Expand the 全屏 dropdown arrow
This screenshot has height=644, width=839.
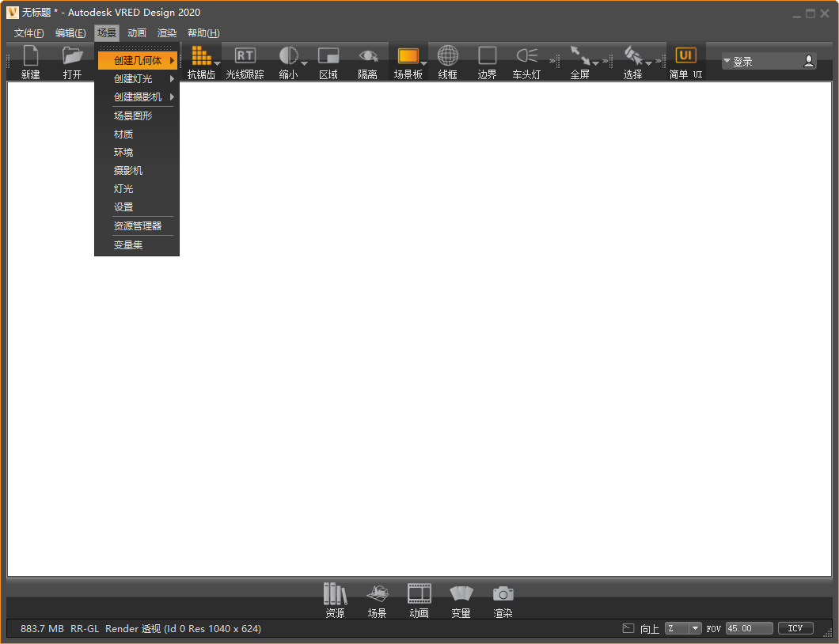click(x=595, y=64)
